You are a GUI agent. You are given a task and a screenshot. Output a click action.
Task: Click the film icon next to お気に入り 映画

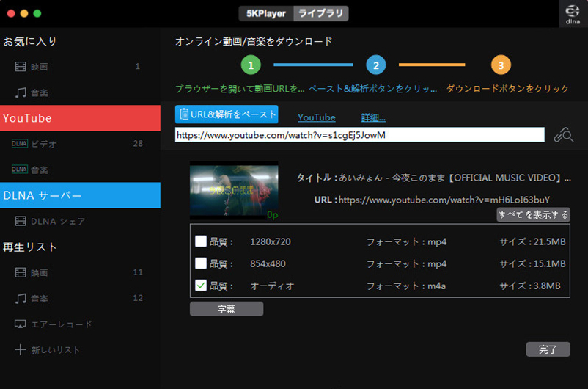(21, 67)
